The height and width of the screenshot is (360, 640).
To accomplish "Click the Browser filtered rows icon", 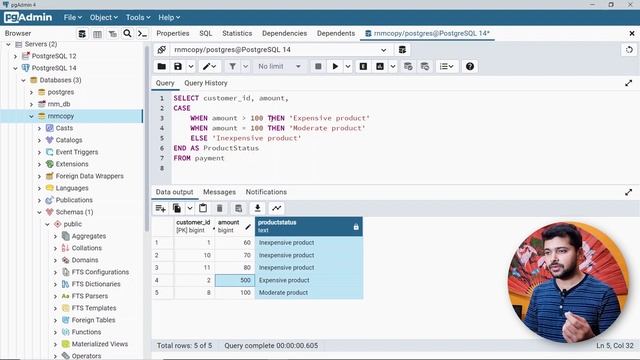I will pyautogui.click(x=112, y=33).
